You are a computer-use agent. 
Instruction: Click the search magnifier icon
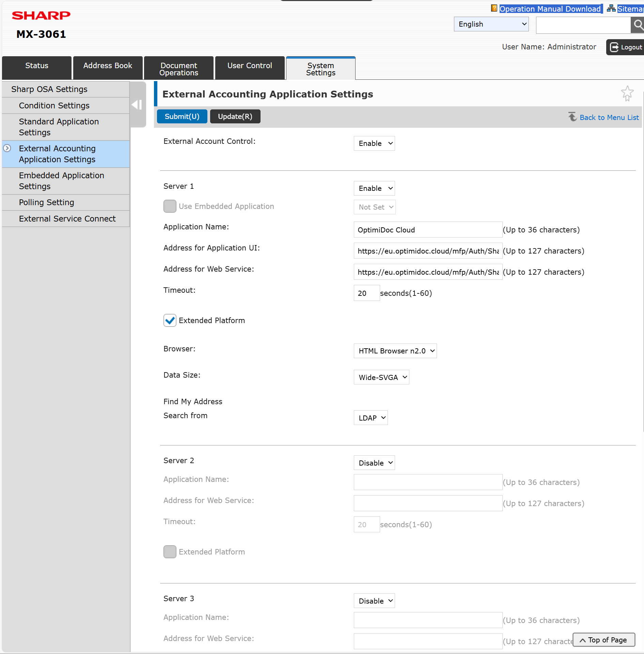(638, 25)
